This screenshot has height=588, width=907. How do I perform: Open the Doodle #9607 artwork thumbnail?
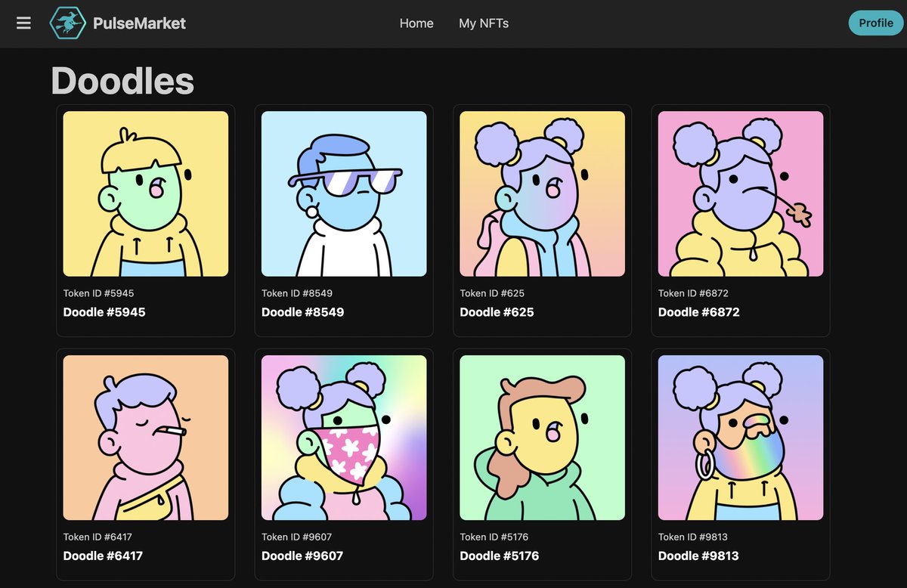(344, 438)
